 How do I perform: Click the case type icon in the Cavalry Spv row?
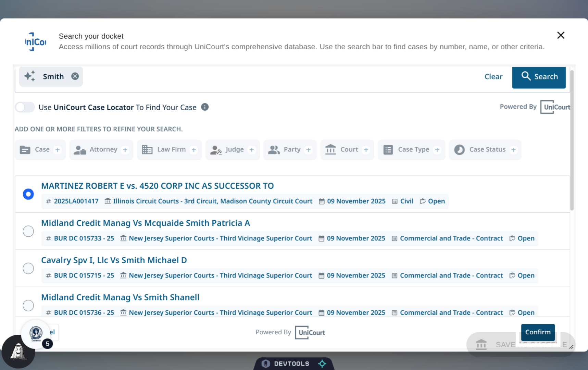pos(395,275)
